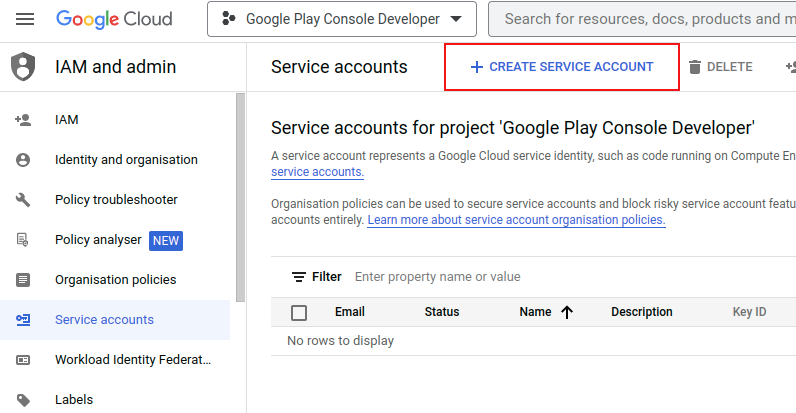
Task: Open Policy analyser item
Action: pos(98,239)
